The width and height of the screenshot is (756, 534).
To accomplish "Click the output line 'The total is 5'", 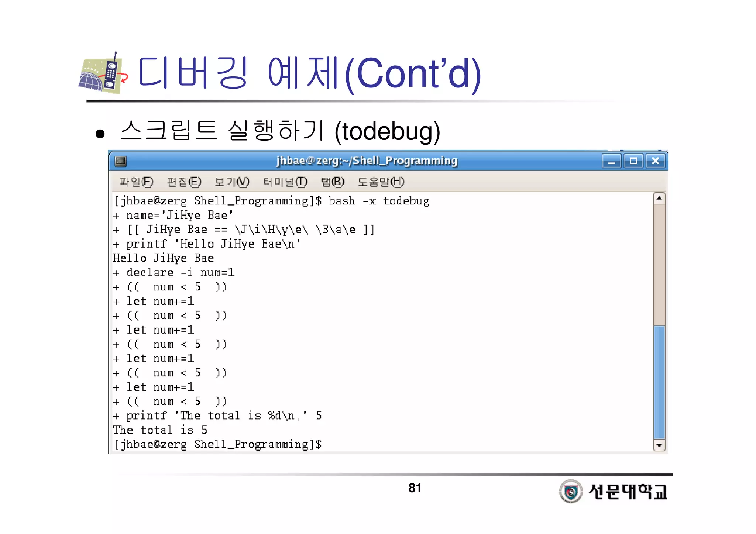I will [x=160, y=430].
